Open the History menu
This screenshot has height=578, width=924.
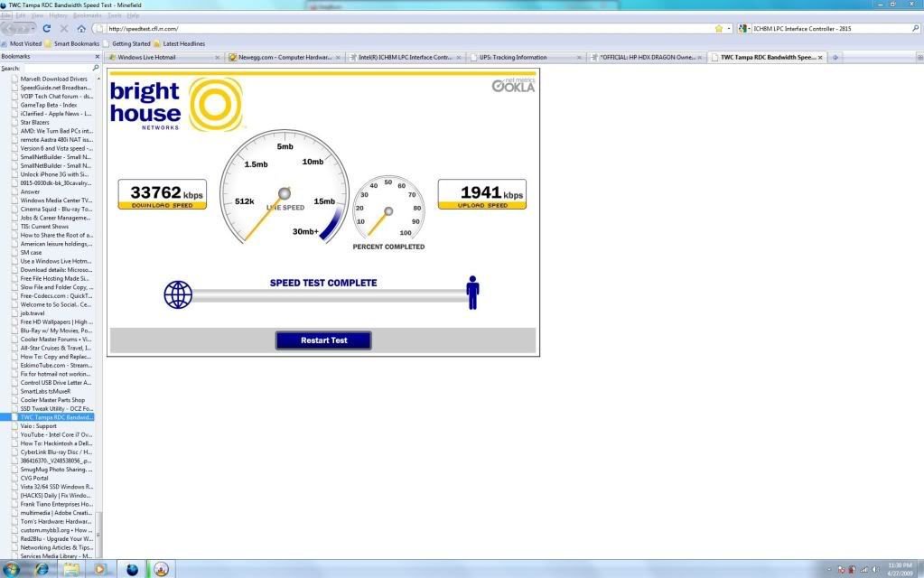(x=58, y=15)
